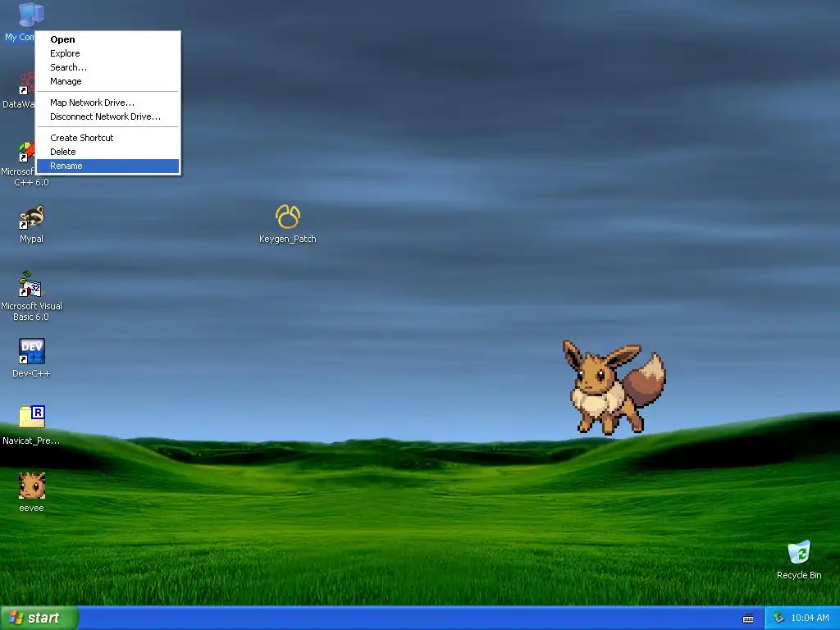Click the Keygen_Patch label text
The image size is (840, 630).
tap(288, 239)
